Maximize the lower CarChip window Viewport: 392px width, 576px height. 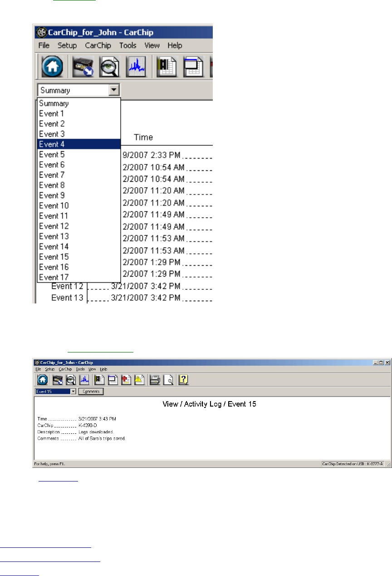tap(382, 362)
